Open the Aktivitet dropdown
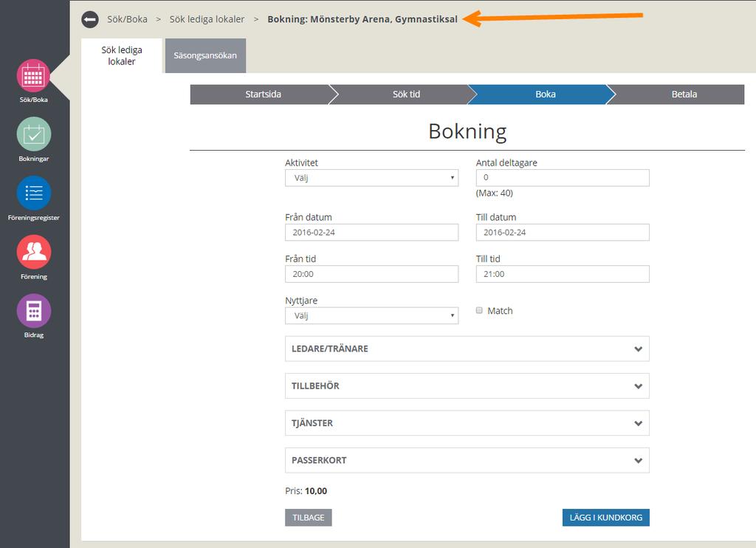Viewport: 756px width, 548px height. pyautogui.click(x=372, y=178)
